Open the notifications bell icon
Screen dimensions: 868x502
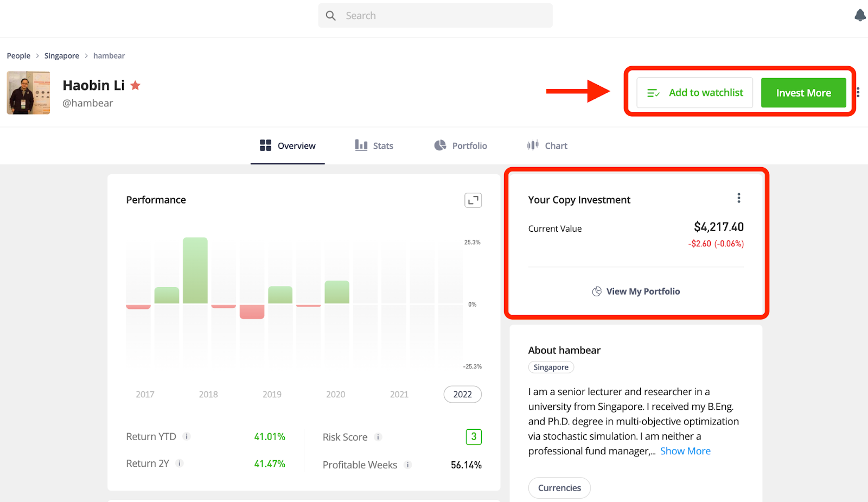pos(860,15)
